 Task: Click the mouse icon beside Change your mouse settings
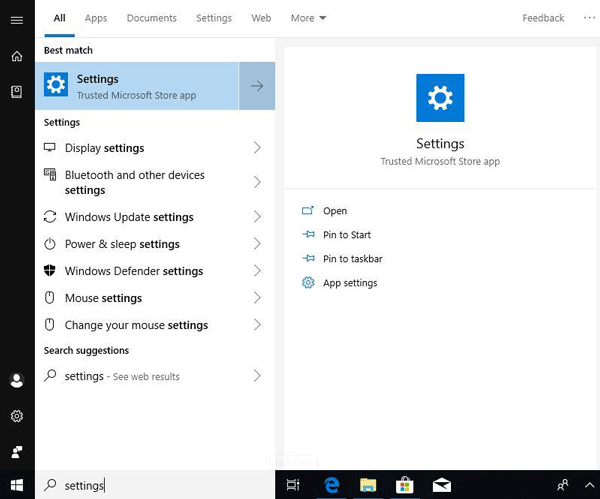click(x=50, y=325)
